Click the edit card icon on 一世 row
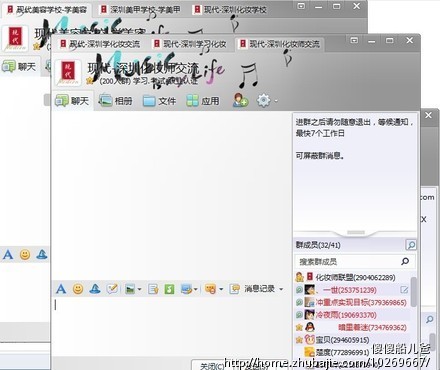This screenshot has height=370, width=440. click(x=404, y=290)
